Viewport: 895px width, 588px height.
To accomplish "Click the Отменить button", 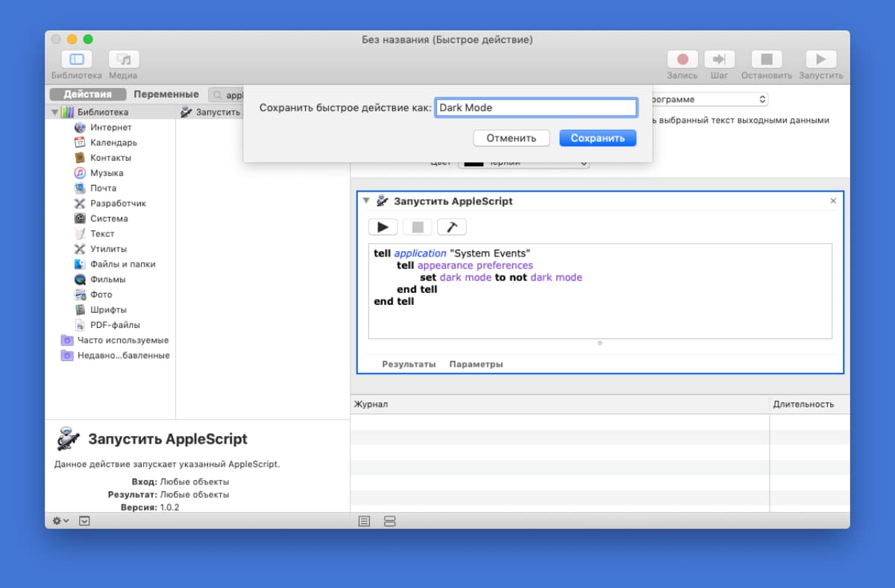I will coord(511,138).
